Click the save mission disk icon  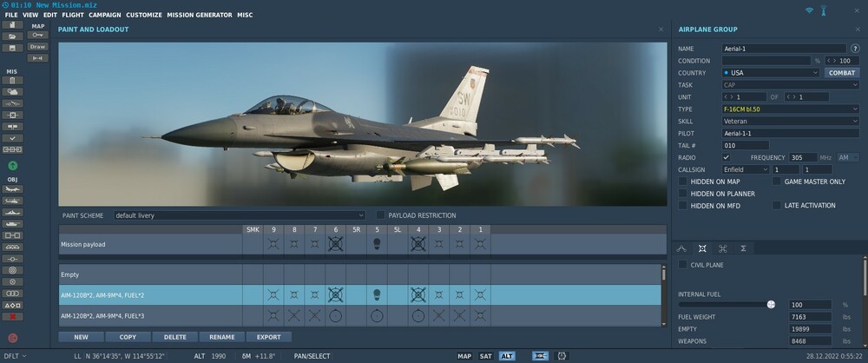pos(13,49)
